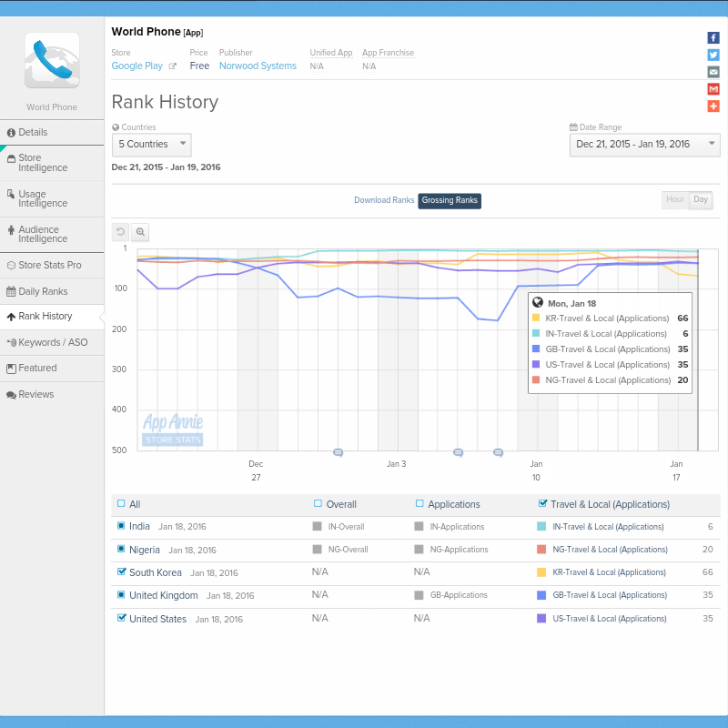Click the India country link

tap(139, 526)
